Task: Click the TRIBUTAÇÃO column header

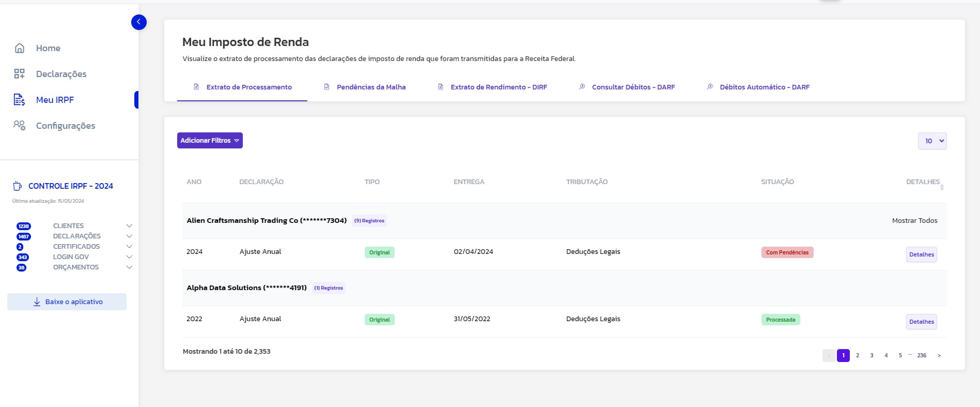Action: [587, 182]
